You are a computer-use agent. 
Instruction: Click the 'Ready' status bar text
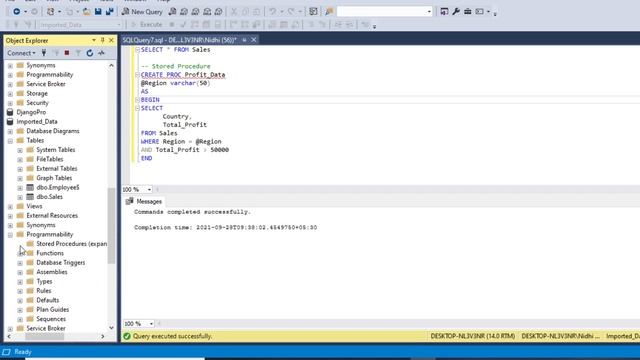[x=23, y=352]
